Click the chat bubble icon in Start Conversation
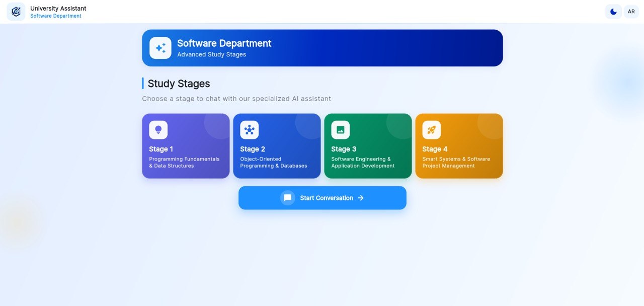The height and width of the screenshot is (306, 644). pos(288,198)
